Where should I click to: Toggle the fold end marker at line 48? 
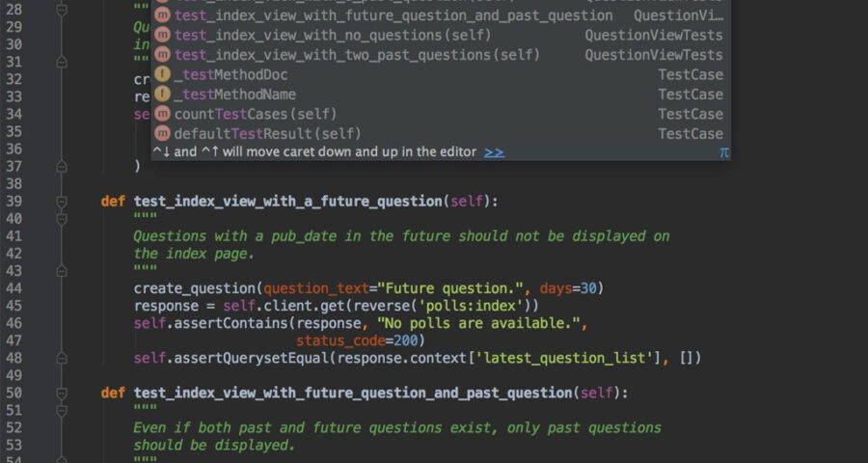click(x=62, y=358)
